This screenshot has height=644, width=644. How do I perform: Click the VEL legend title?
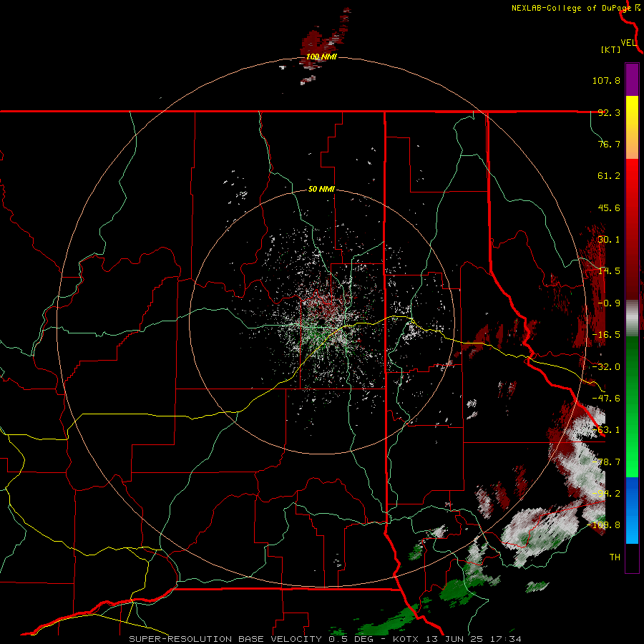[629, 43]
